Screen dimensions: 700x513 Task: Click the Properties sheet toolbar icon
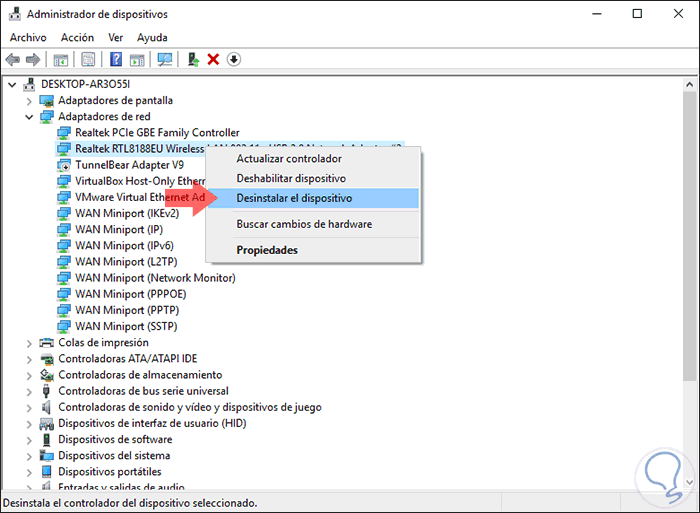(88, 59)
